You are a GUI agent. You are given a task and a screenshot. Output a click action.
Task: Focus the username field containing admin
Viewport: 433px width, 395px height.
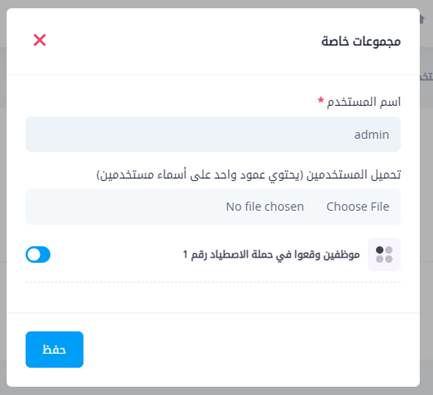pyautogui.click(x=213, y=134)
